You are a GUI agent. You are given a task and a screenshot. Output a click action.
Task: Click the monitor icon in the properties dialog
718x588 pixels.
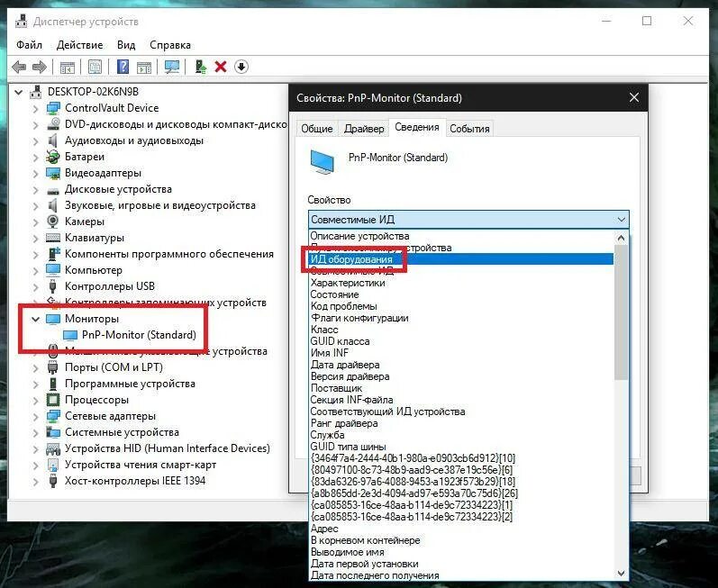pyautogui.click(x=323, y=161)
